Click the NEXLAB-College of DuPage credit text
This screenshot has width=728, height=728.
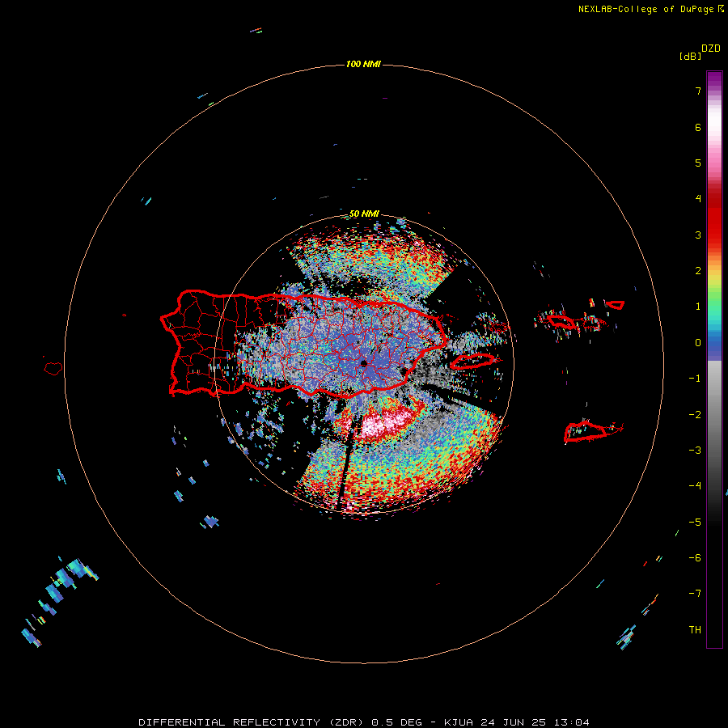pos(645,9)
